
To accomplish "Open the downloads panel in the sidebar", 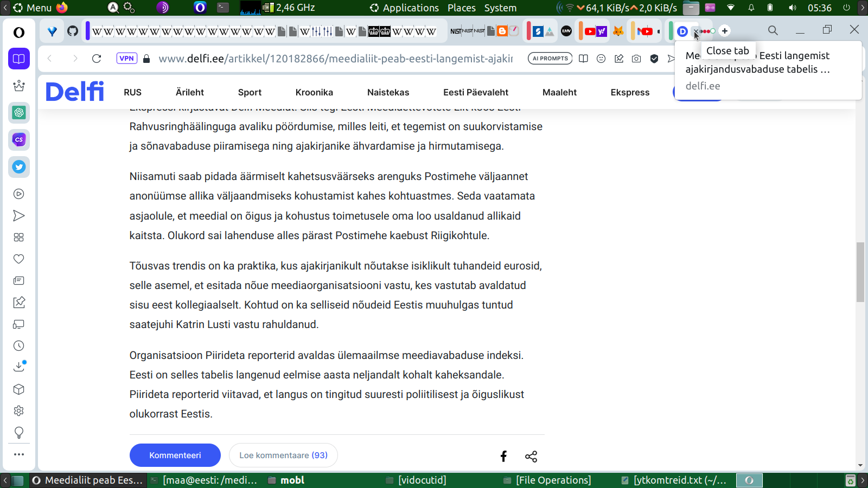I will tap(19, 367).
